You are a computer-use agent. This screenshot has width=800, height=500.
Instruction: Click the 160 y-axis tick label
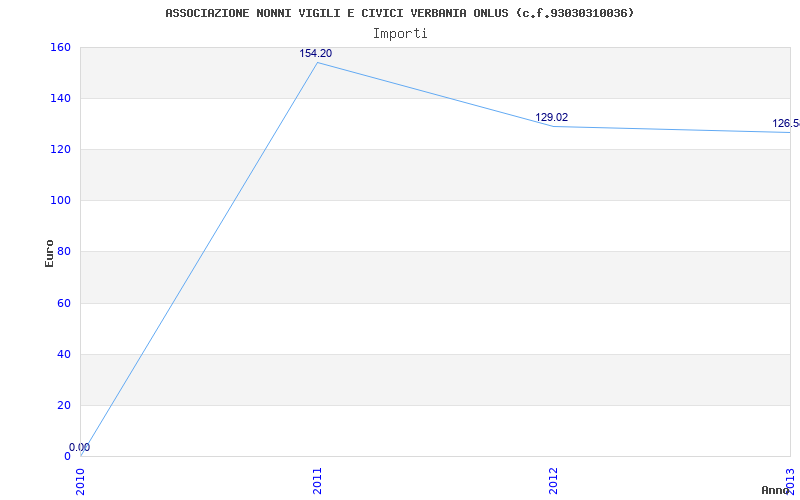click(x=60, y=47)
